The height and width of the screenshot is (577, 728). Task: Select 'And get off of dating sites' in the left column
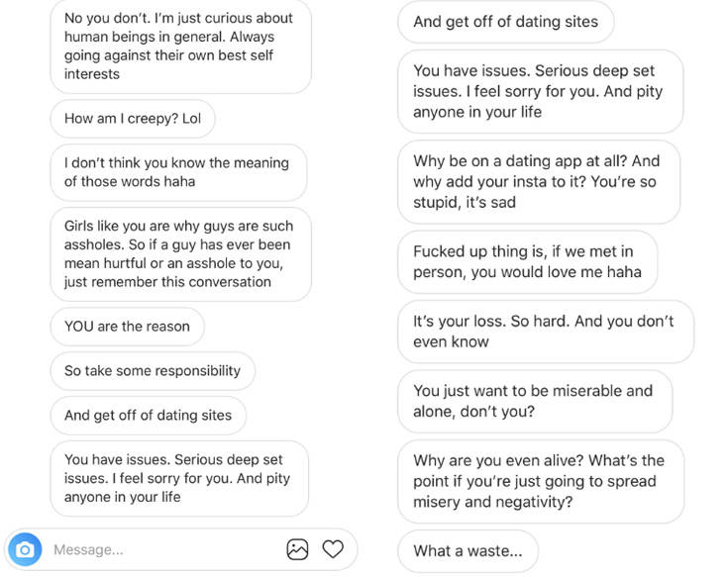pos(149,416)
